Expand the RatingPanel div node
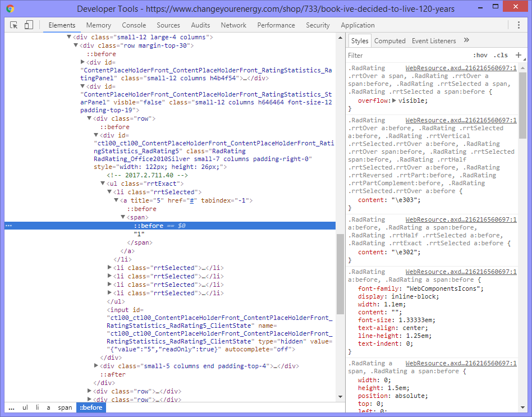Viewport: 532px width, 417px height. [x=82, y=62]
